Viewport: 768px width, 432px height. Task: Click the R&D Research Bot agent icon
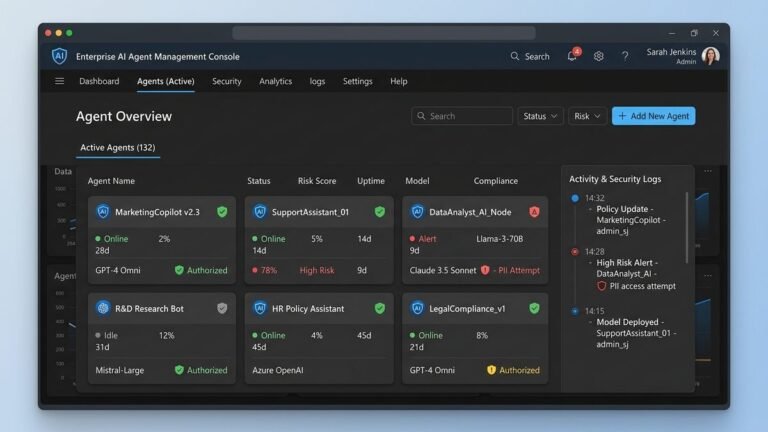pyautogui.click(x=103, y=308)
